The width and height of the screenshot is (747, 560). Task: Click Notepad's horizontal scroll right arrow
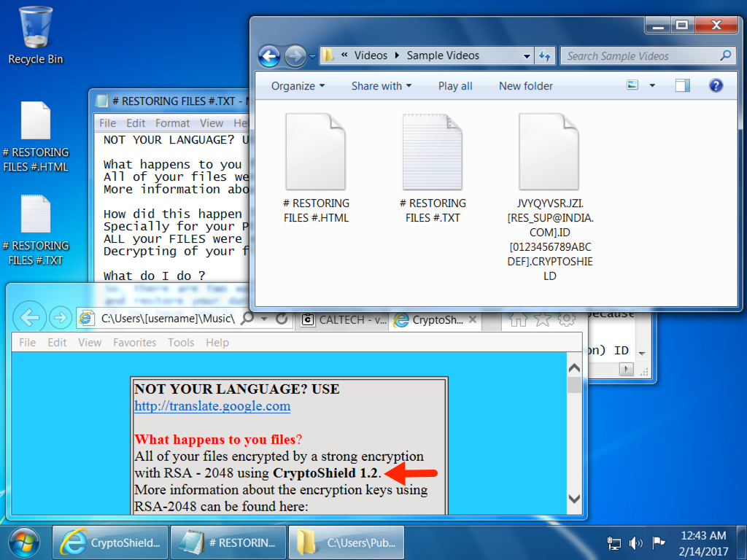pos(627,369)
